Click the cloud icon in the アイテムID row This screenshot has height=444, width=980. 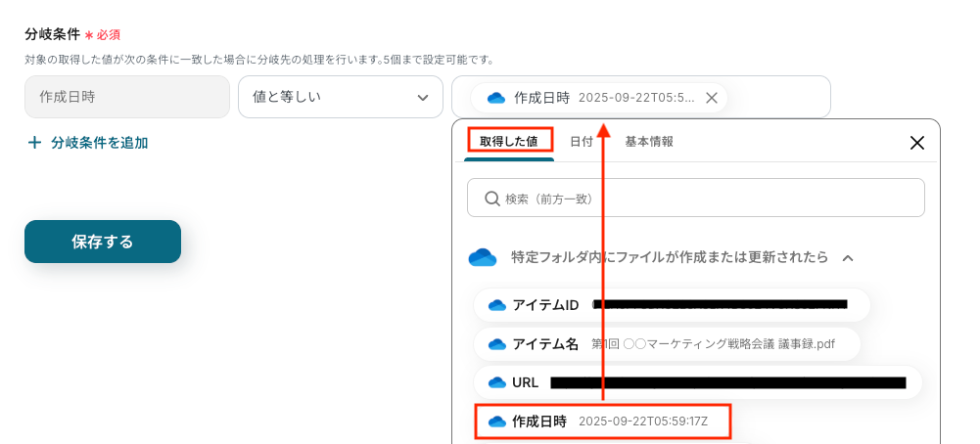point(497,305)
